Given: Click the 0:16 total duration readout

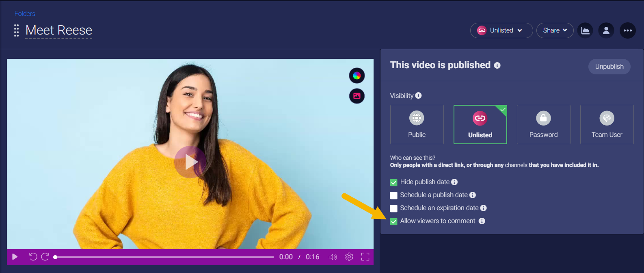Looking at the screenshot, I should pos(313,257).
